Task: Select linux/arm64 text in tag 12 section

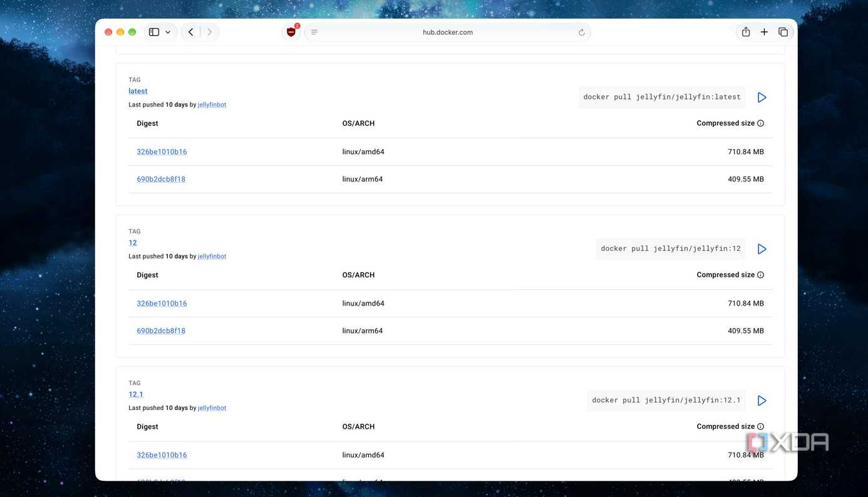Action: coord(363,330)
